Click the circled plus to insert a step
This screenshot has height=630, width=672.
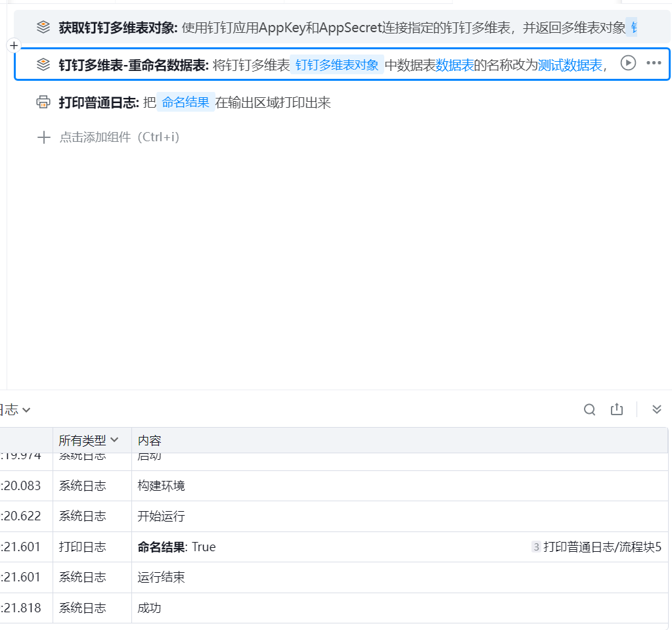point(14,45)
